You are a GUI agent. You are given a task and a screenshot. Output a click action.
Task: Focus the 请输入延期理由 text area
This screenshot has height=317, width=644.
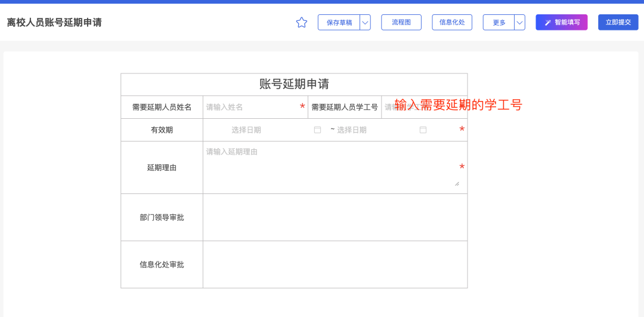(x=332, y=167)
